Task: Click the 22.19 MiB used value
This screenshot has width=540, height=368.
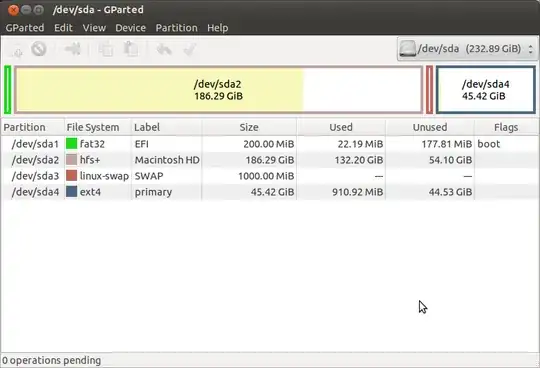Action: point(360,144)
